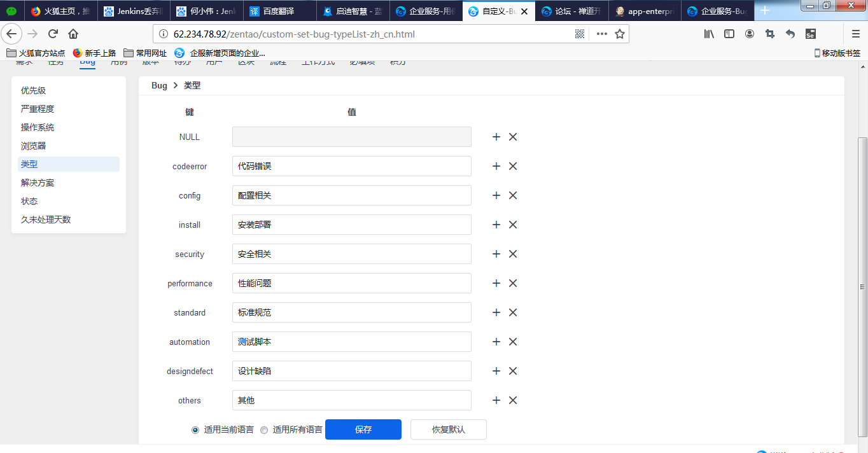
Task: Switch to the 百度翻译 browser tab
Action: click(x=278, y=11)
